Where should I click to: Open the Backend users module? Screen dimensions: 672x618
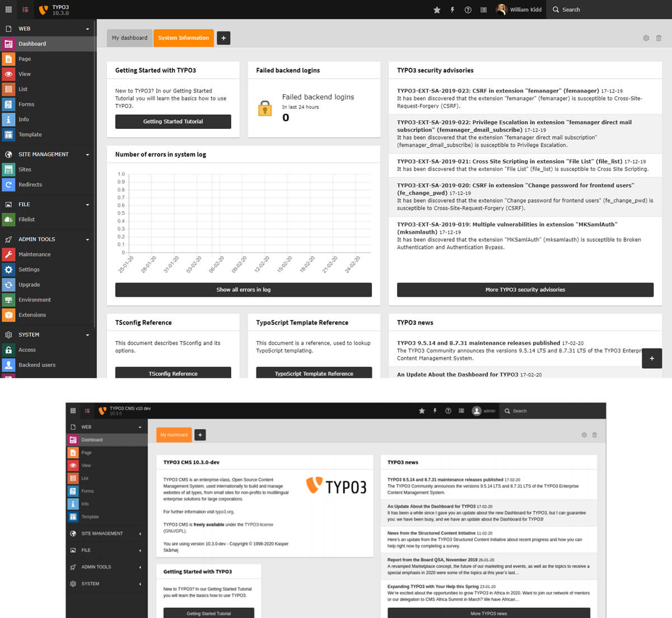coord(48,365)
